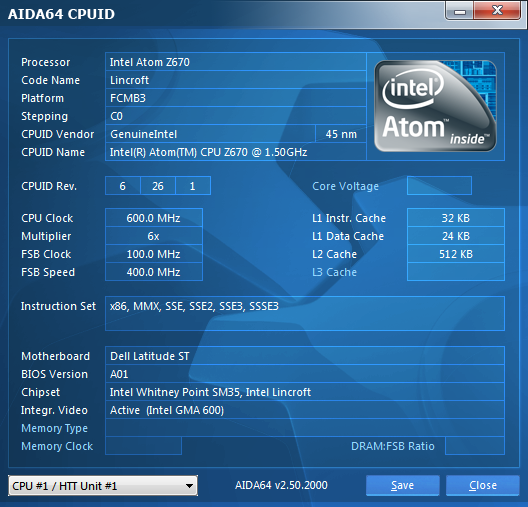Click the L2 Cache 512 KB value
Viewport: 528px width, 507px height.
tap(456, 254)
